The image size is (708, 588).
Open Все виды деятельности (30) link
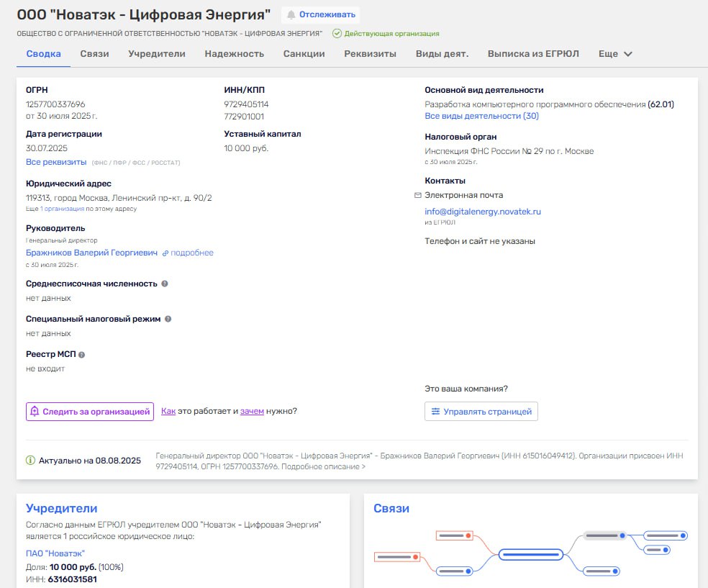pyautogui.click(x=481, y=116)
